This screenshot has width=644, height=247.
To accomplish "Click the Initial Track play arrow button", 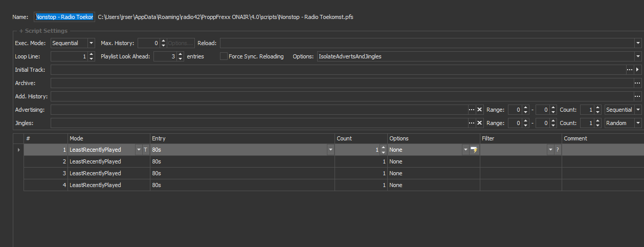I will pyautogui.click(x=637, y=70).
